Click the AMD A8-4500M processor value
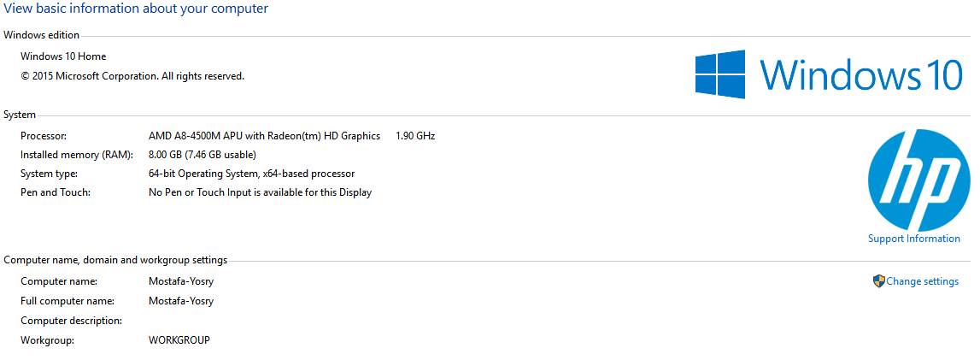This screenshot has width=980, height=360. [x=264, y=136]
